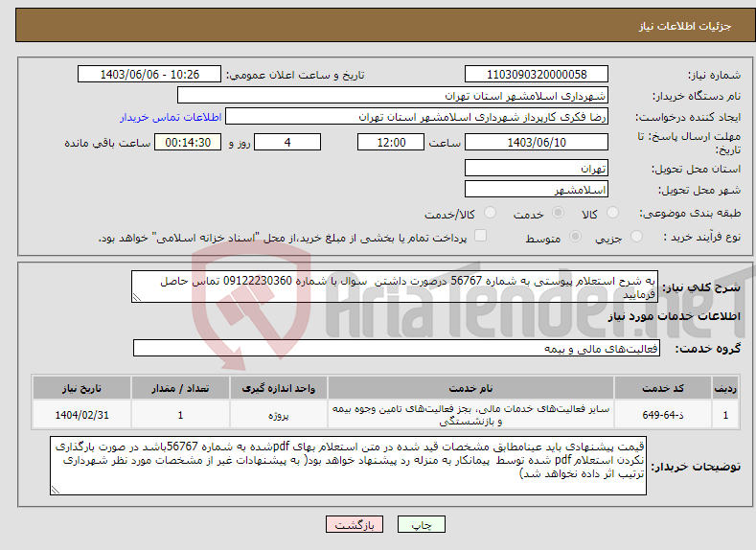
Task: Click the ردیف column header
Action: point(725,388)
